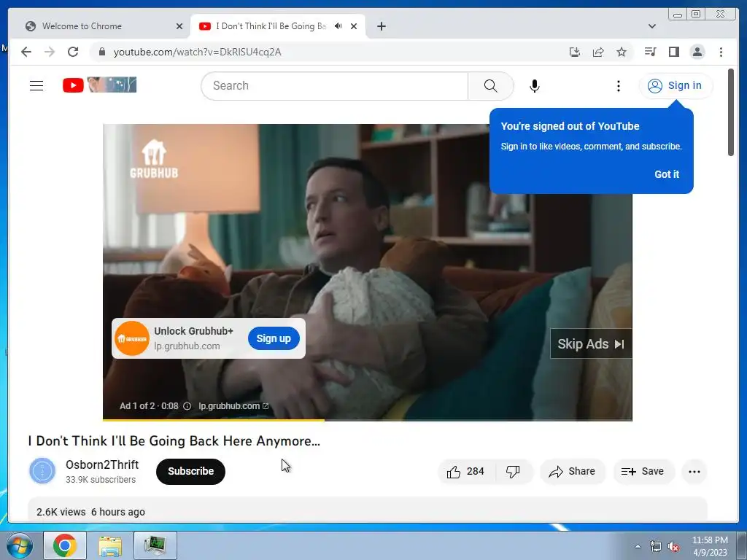The height and width of the screenshot is (560, 747).
Task: Open Chrome tab search dropdown chevron
Action: click(651, 26)
